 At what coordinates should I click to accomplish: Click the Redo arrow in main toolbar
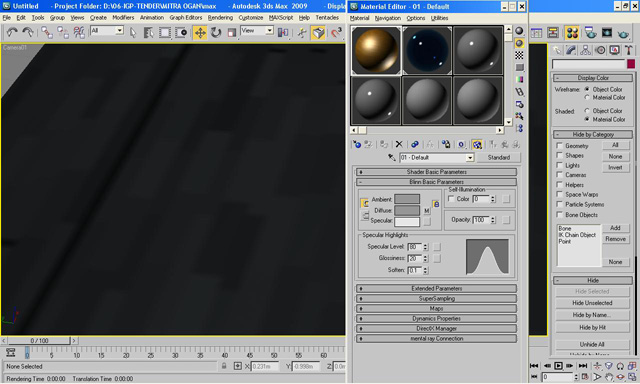(28, 32)
